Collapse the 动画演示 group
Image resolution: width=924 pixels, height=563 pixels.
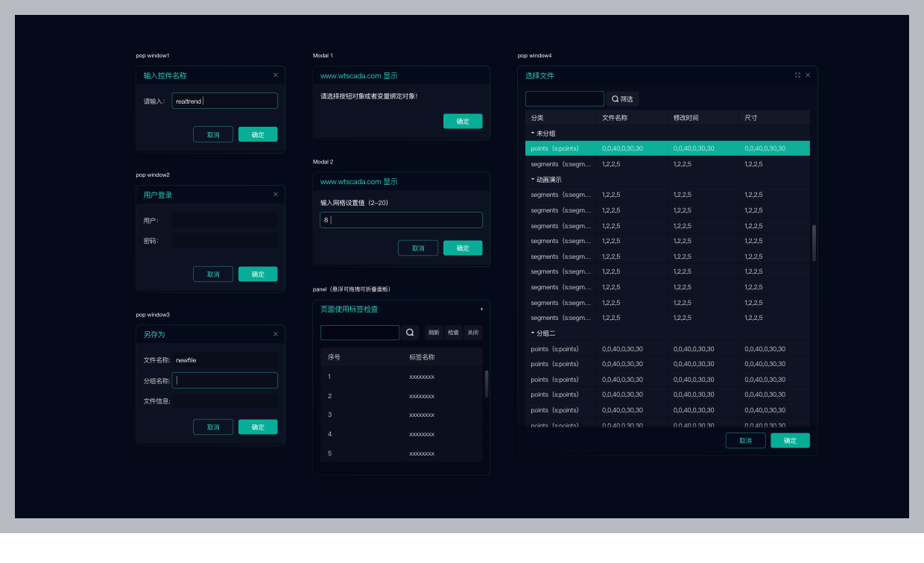click(x=533, y=180)
